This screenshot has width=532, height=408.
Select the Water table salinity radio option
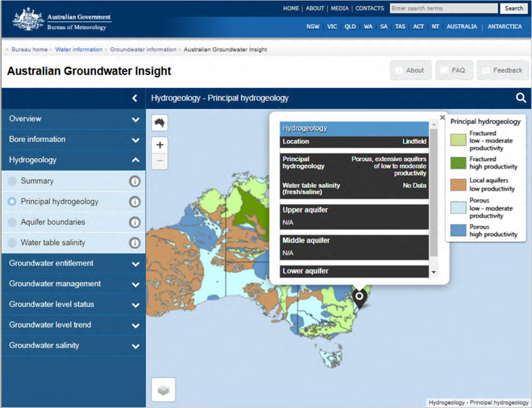[x=12, y=243]
